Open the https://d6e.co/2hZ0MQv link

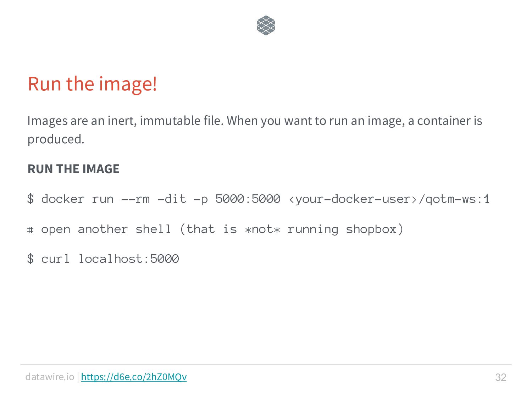point(134,377)
